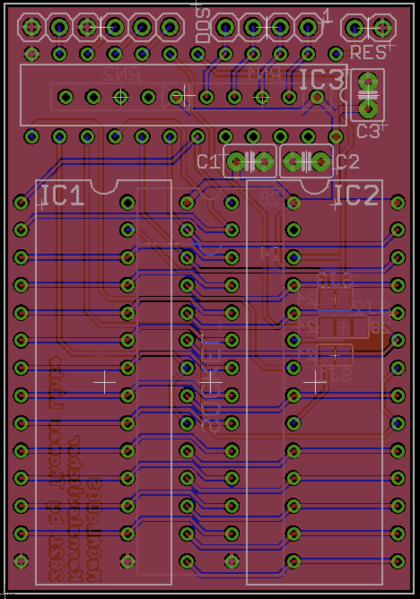
Task: Click the top-left octagonal header pad
Action: point(32,27)
